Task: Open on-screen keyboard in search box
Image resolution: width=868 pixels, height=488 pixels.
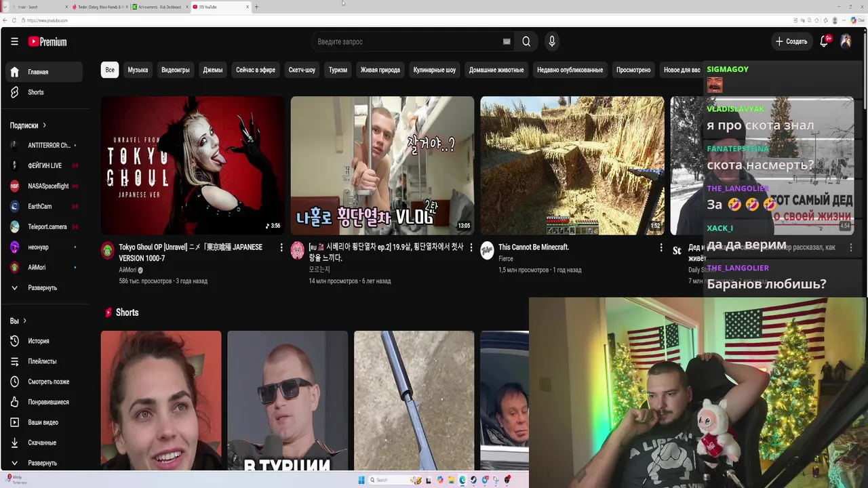Action: [x=507, y=42]
